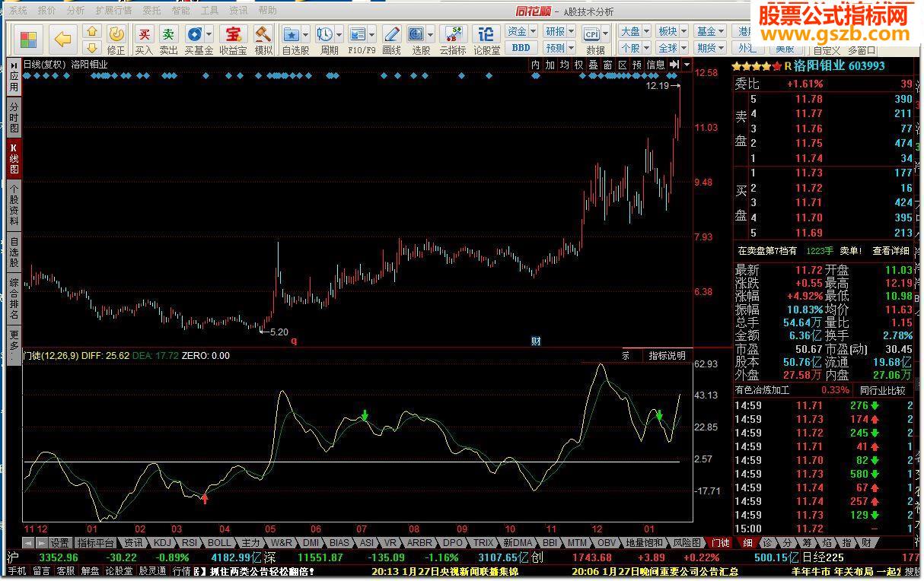Click the red q marker on chart

[x=294, y=341]
